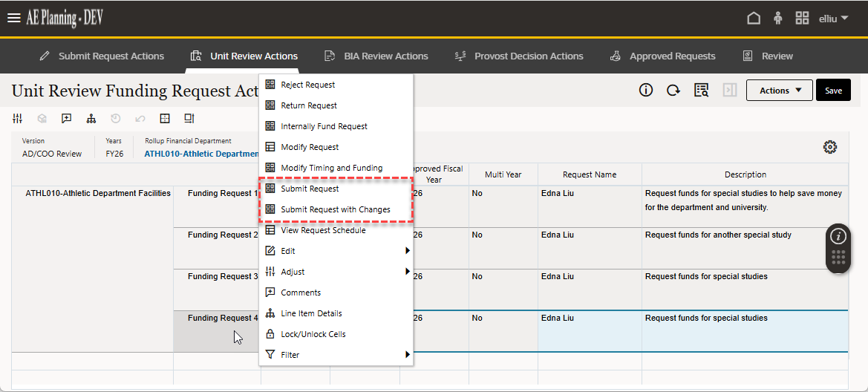The width and height of the screenshot is (868, 392).
Task: Open the accessibility settings icon
Action: tap(778, 19)
